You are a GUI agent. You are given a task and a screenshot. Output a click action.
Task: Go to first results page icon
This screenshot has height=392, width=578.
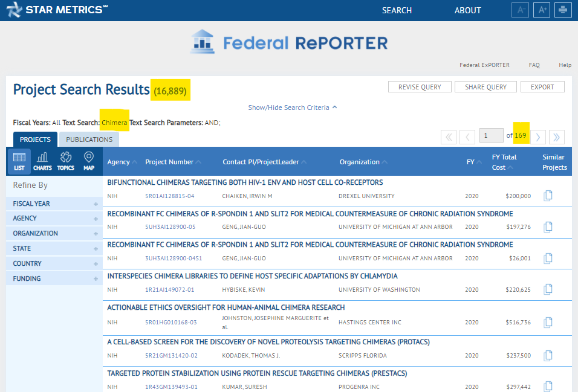pos(449,137)
